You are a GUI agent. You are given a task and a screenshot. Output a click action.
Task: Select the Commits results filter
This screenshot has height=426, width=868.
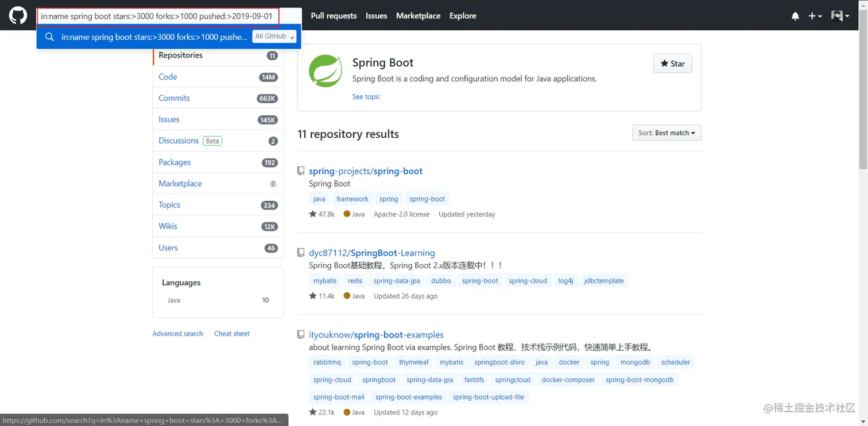click(x=218, y=98)
